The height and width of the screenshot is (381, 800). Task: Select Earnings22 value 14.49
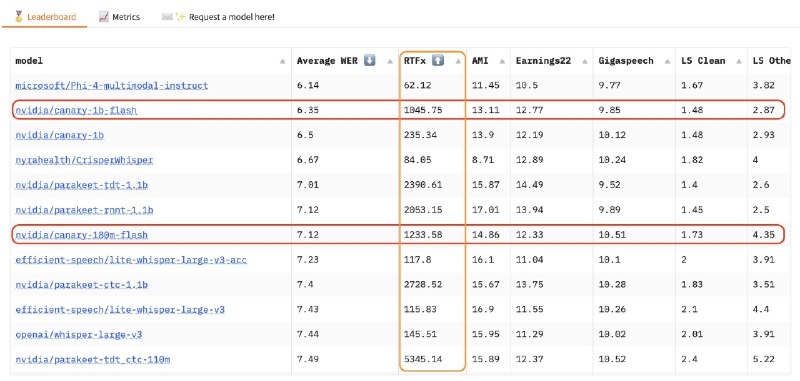coord(530,185)
